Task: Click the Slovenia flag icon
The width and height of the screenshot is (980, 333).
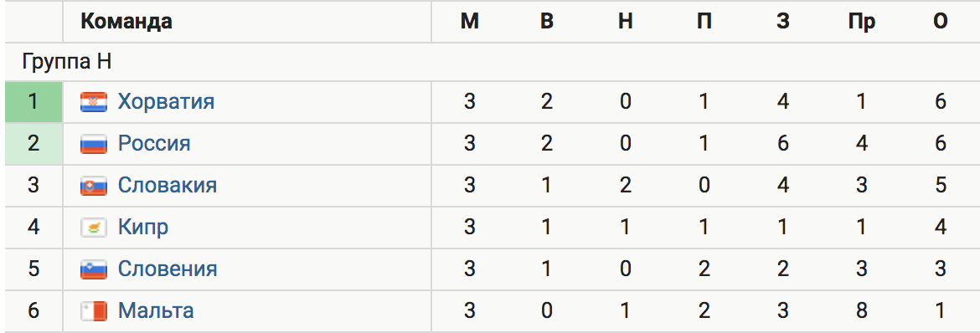Action: pos(94,269)
